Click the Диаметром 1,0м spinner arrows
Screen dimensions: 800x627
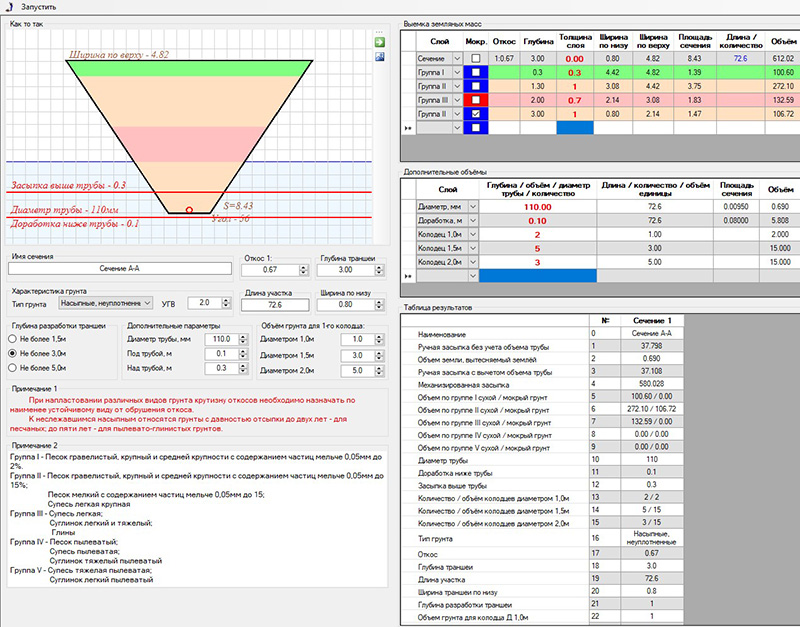379,339
